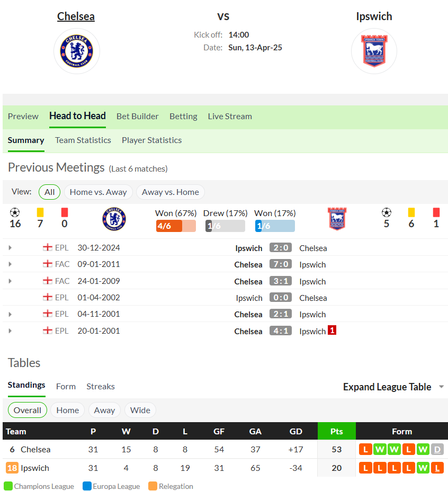This screenshot has width=448, height=491.
Task: Click the Chelsea crest in the header
Action: [77, 51]
